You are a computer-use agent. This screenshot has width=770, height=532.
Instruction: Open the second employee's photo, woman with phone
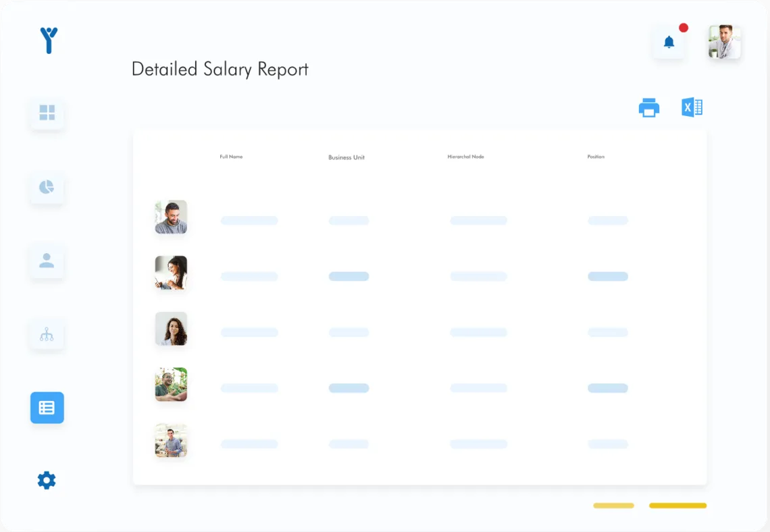(171, 273)
